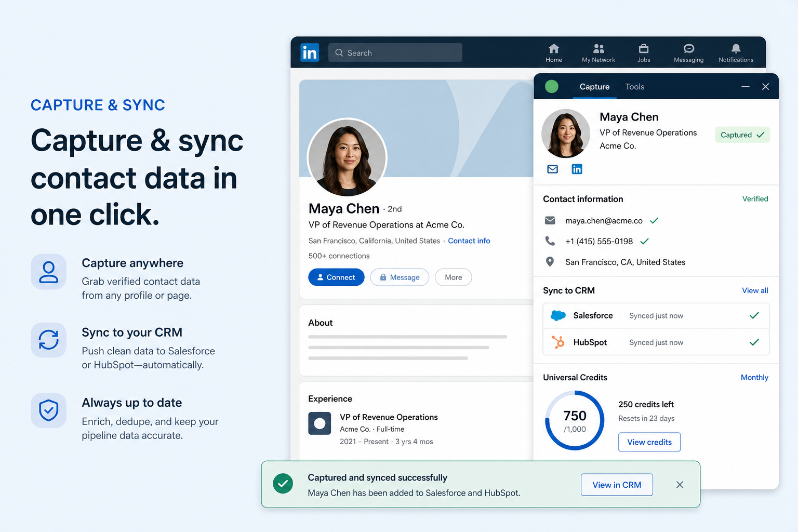Click the Salesforce synced checkmark
Image resolution: width=798 pixels, height=532 pixels.
[754, 315]
